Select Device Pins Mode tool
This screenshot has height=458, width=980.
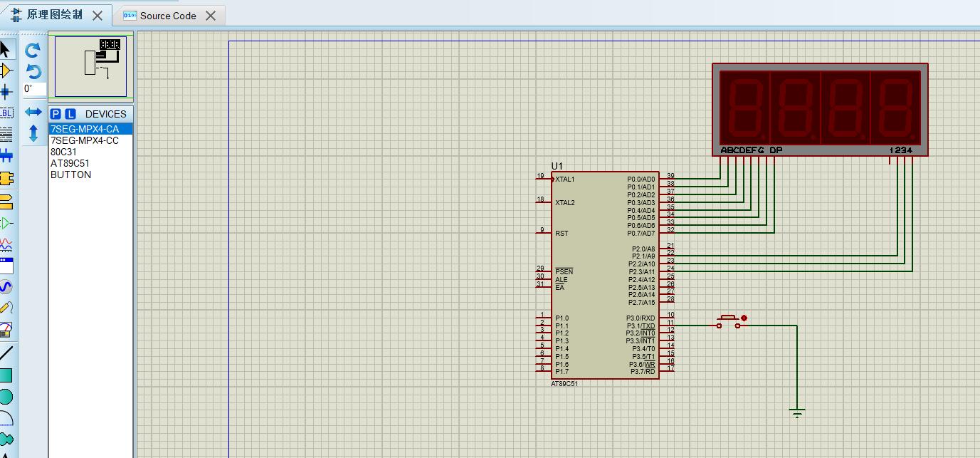(5, 223)
